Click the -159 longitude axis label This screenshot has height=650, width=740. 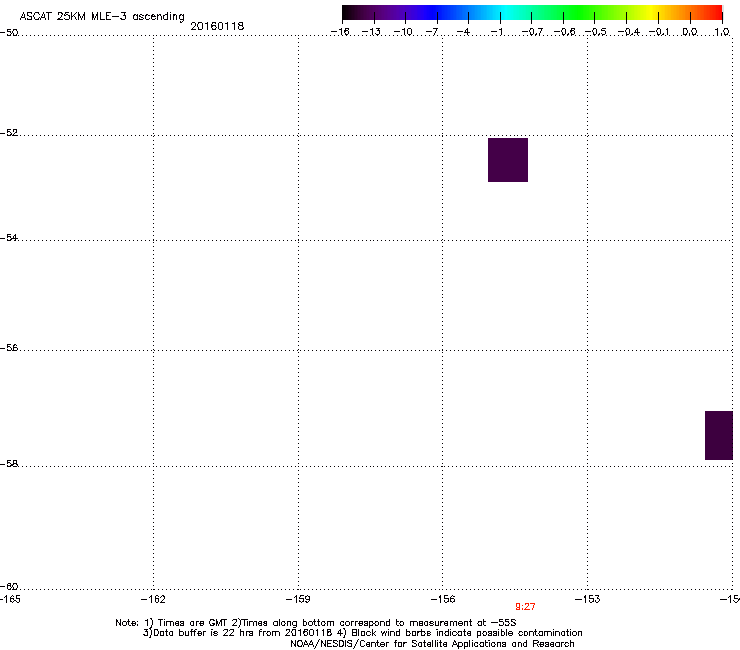(298, 599)
